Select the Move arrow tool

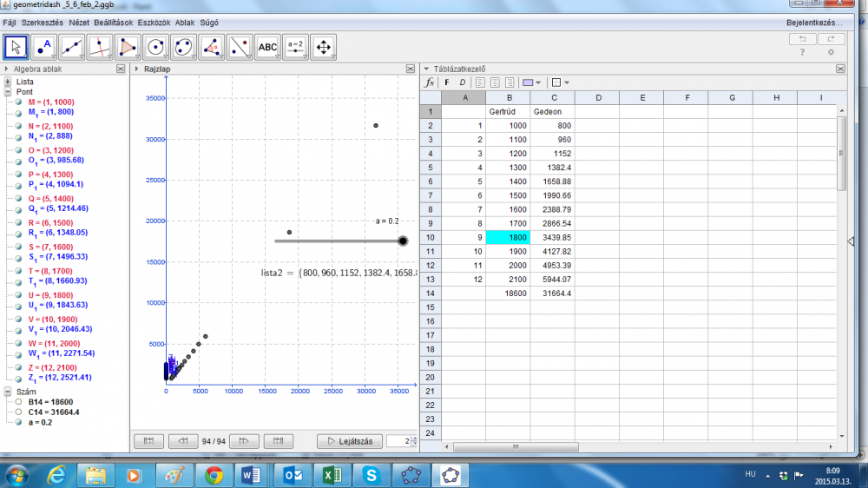pos(16,46)
